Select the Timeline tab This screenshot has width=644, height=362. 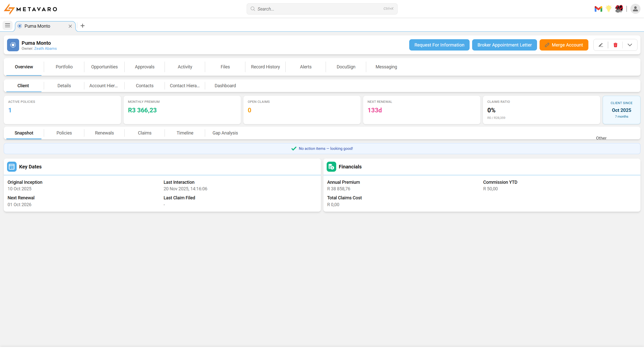click(x=185, y=133)
